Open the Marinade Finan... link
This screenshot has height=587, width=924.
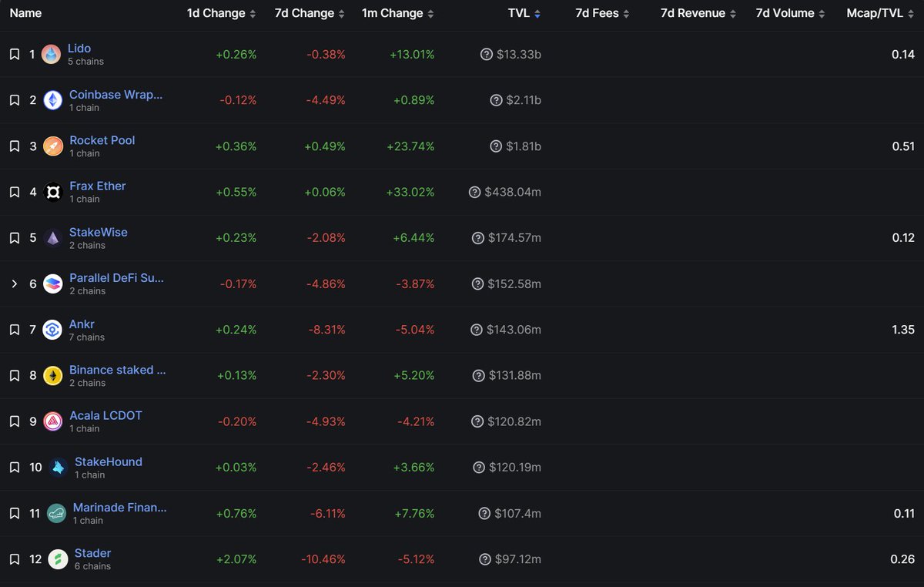click(120, 508)
